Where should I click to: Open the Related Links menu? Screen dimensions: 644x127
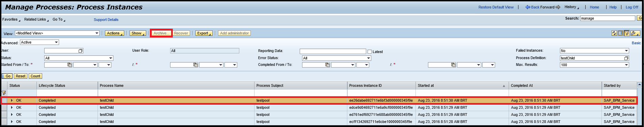[36, 20]
